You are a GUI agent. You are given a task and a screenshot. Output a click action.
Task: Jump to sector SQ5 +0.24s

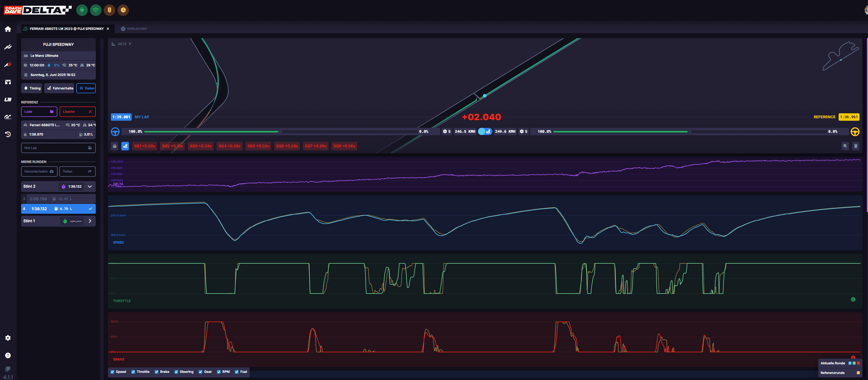258,146
